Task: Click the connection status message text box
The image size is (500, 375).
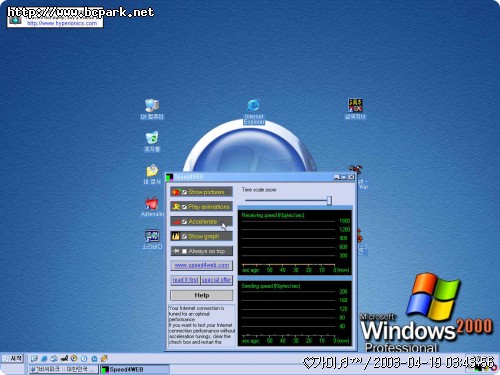Action: (202, 325)
